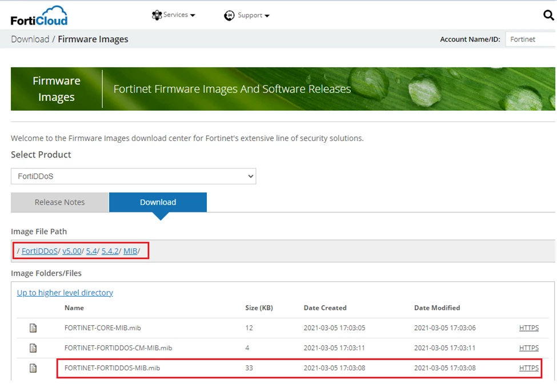
Task: Click the Account Name/ID input field
Action: click(531, 39)
